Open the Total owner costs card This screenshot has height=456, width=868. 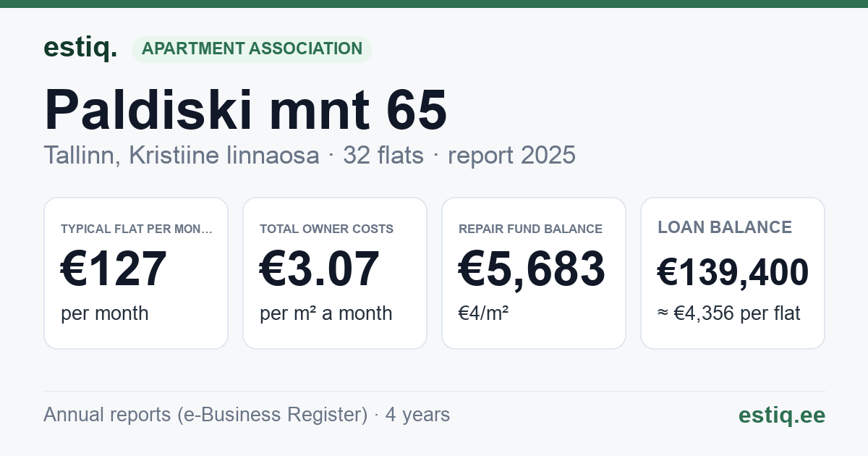[335, 273]
